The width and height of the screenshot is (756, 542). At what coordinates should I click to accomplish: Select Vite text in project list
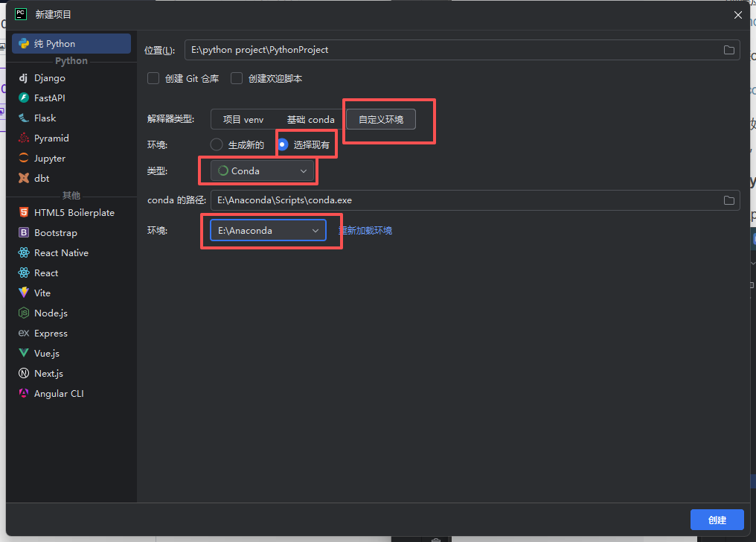point(42,293)
